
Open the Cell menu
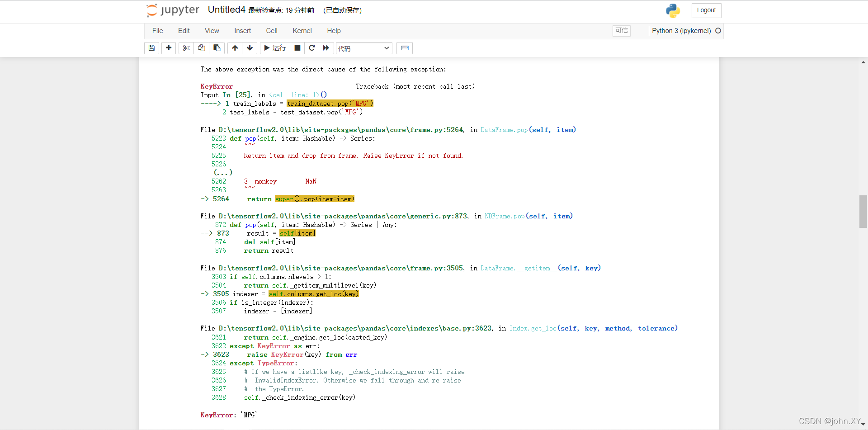pyautogui.click(x=272, y=31)
